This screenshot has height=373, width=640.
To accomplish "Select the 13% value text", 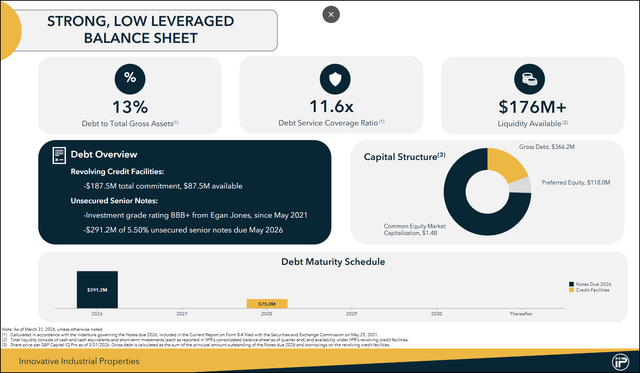I will [x=130, y=107].
